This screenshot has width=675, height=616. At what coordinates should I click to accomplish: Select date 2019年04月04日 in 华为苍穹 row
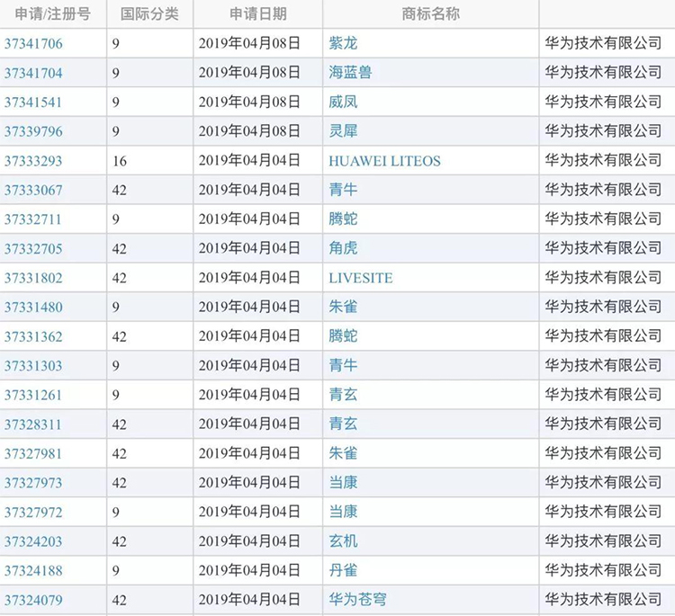[249, 599]
